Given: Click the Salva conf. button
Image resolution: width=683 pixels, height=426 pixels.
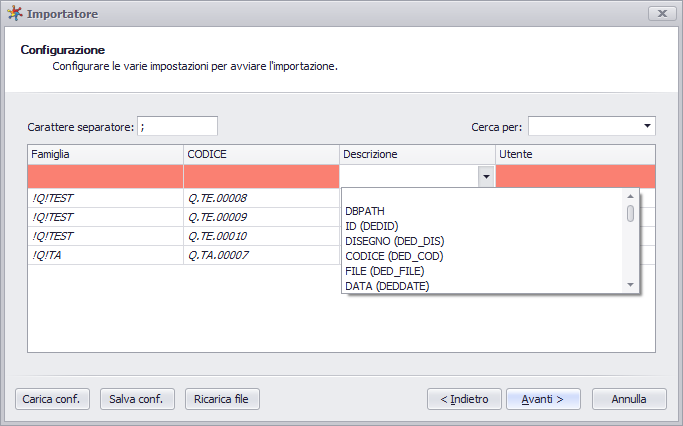Looking at the screenshot, I should tap(137, 399).
